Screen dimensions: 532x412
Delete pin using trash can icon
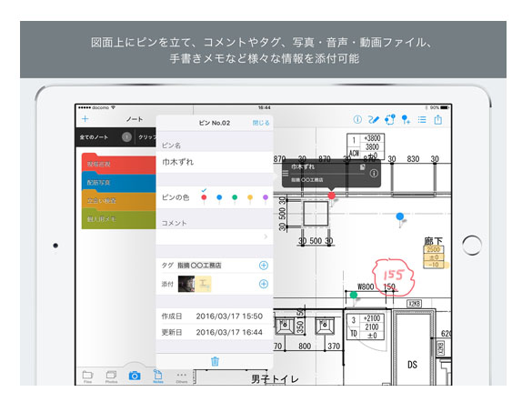(215, 361)
